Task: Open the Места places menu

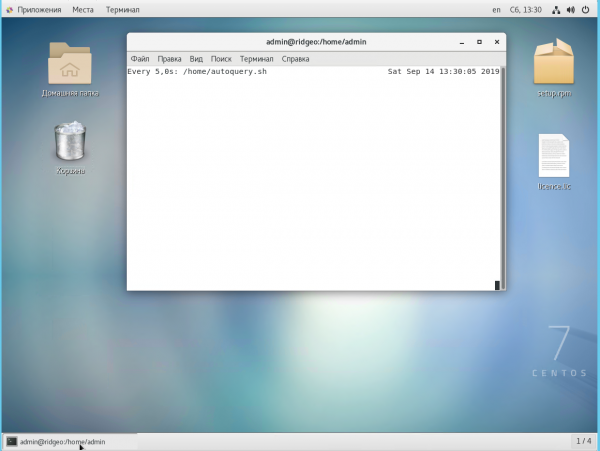Action: coord(84,10)
